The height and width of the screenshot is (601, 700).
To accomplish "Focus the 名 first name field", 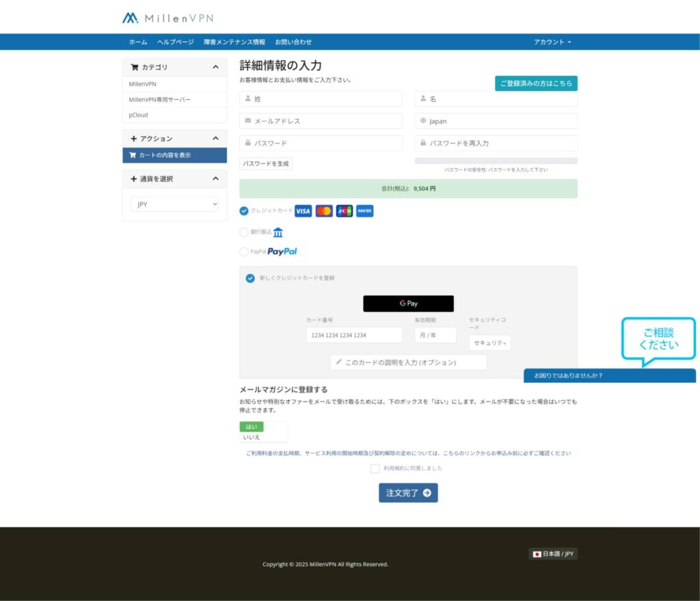I will (x=496, y=98).
